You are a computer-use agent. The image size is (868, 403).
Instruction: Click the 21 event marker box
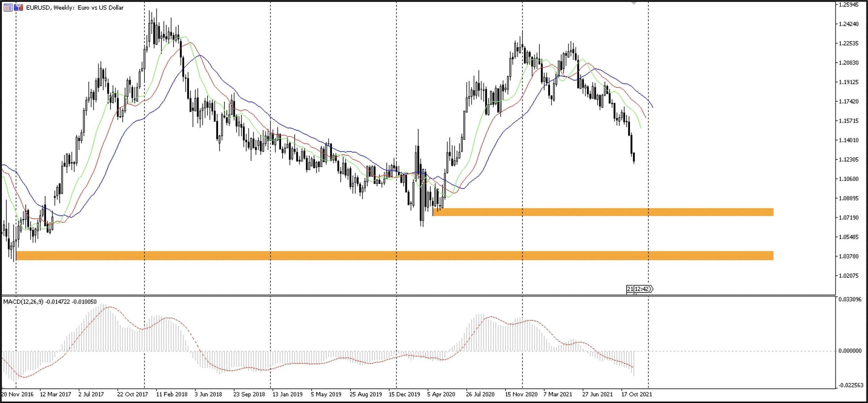[x=630, y=289]
